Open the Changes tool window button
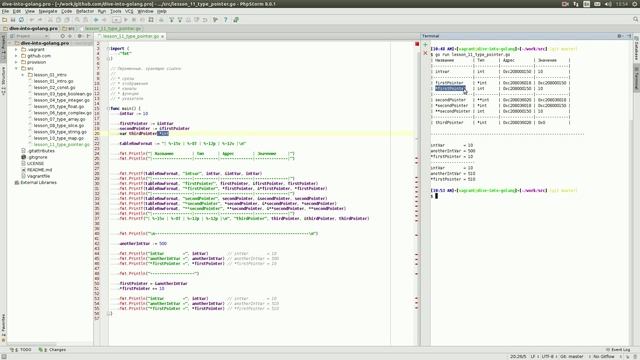This screenshot has width=640, height=360. tap(52, 350)
